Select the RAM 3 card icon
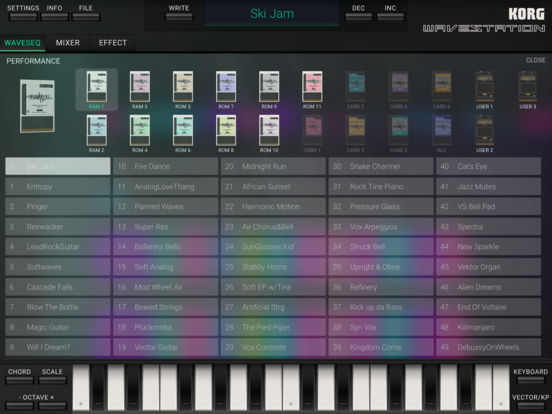 tap(140, 87)
